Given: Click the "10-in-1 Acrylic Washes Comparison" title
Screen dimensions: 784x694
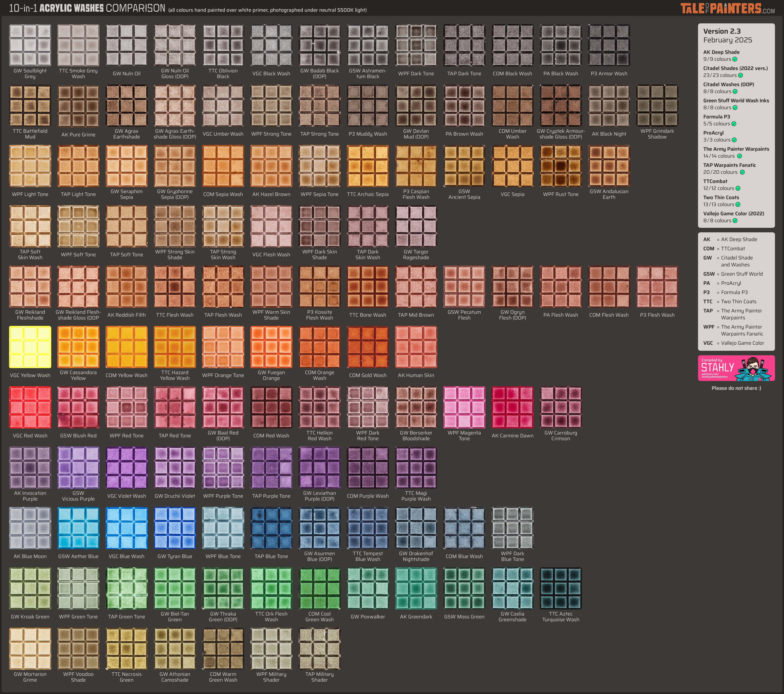Looking at the screenshot, I should 87,8.
